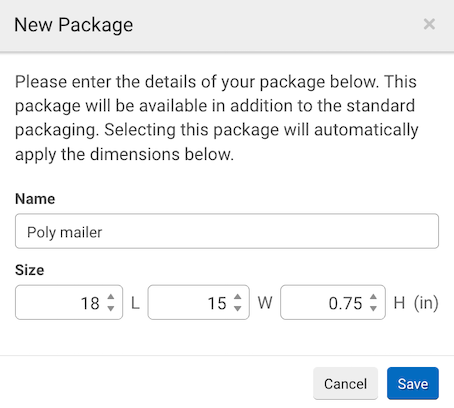Increase the length value with up arrow
Image resolution: width=454 pixels, height=408 pixels.
coord(111,297)
